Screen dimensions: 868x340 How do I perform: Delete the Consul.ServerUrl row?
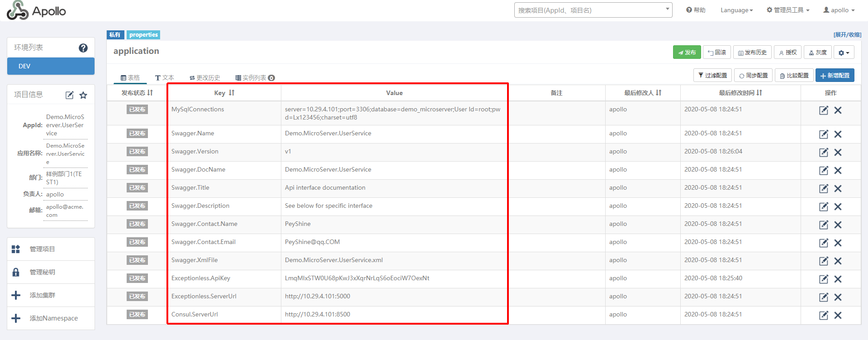pyautogui.click(x=838, y=315)
